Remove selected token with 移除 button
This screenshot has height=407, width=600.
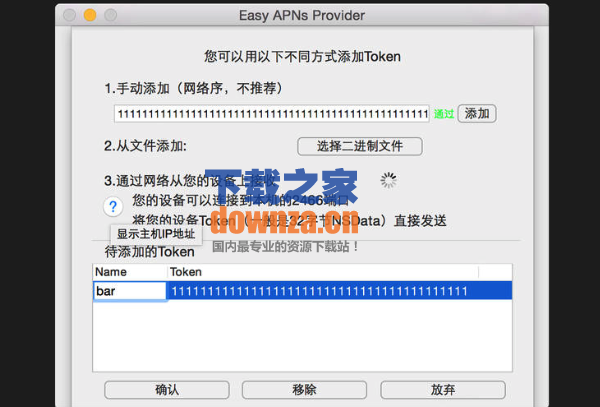point(304,390)
